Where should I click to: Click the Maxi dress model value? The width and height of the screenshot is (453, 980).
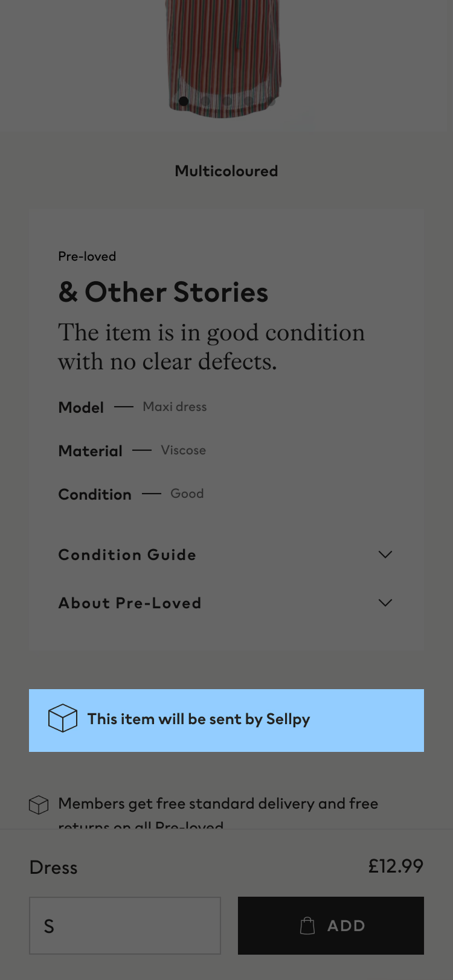[x=175, y=407]
